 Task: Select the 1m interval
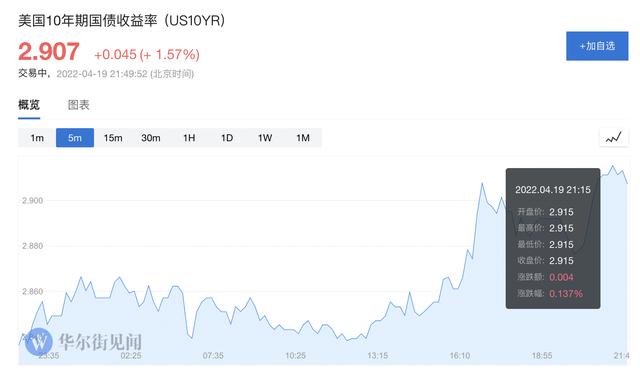coord(37,138)
